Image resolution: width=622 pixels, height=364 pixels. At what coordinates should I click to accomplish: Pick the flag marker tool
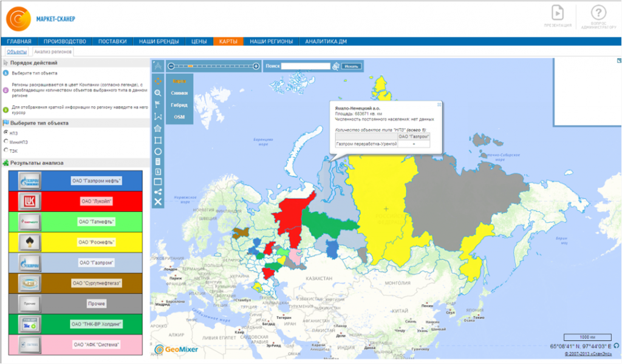click(x=158, y=104)
